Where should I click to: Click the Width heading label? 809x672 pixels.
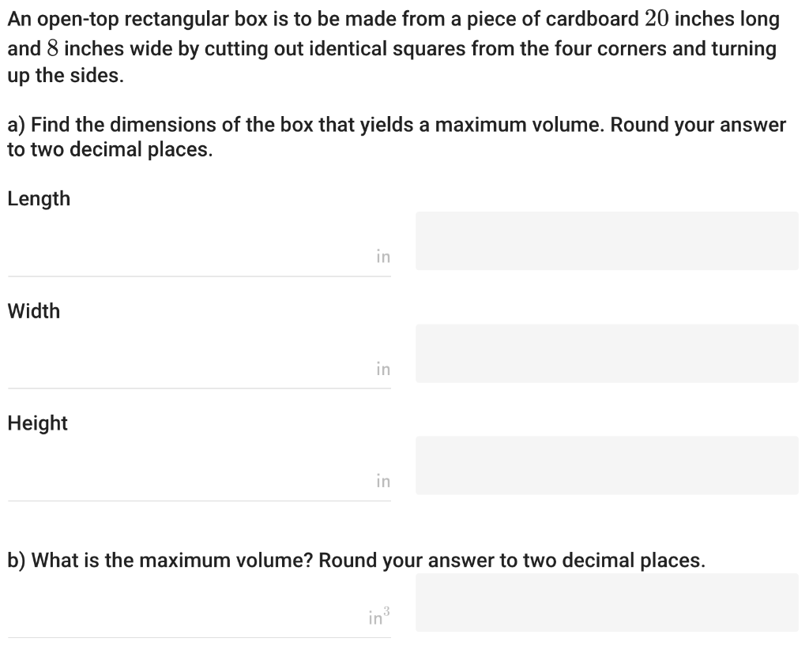click(33, 311)
